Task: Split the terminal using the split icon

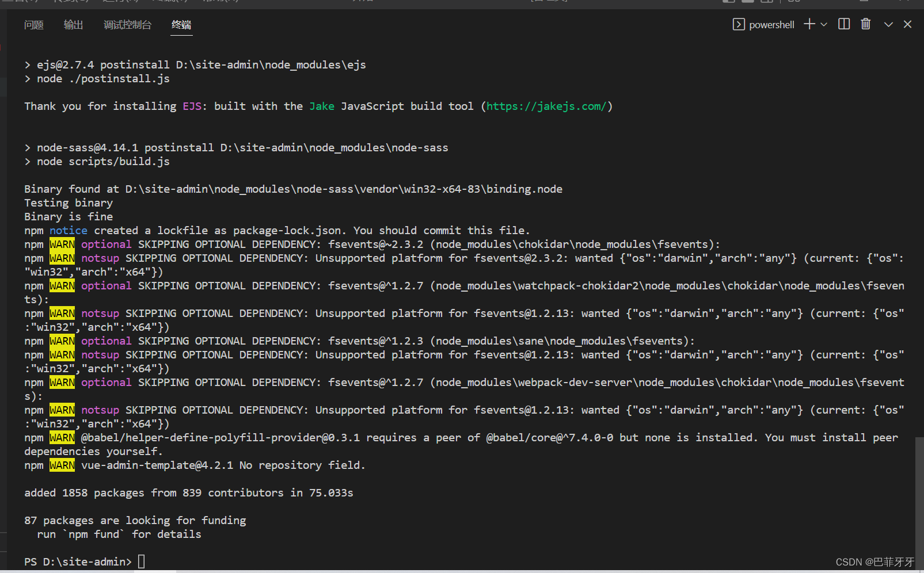Action: tap(843, 24)
